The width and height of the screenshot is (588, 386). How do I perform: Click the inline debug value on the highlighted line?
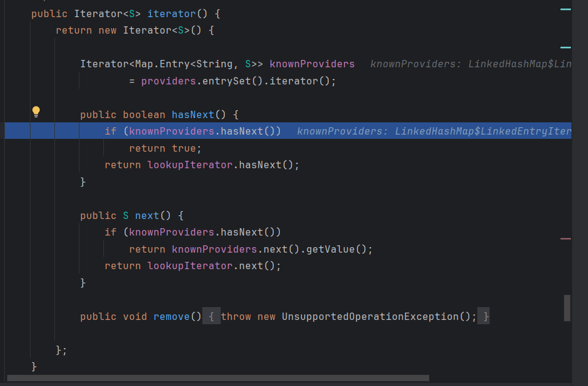click(433, 131)
